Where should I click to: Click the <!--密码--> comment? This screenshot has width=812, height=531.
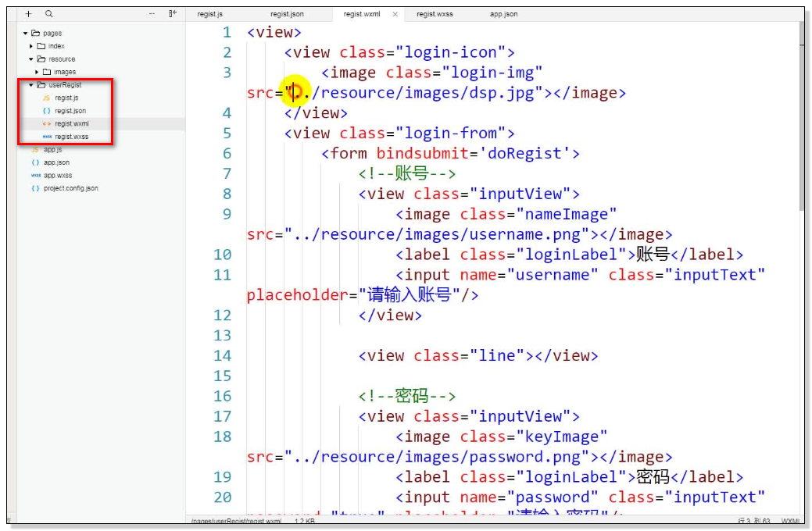click(x=406, y=397)
